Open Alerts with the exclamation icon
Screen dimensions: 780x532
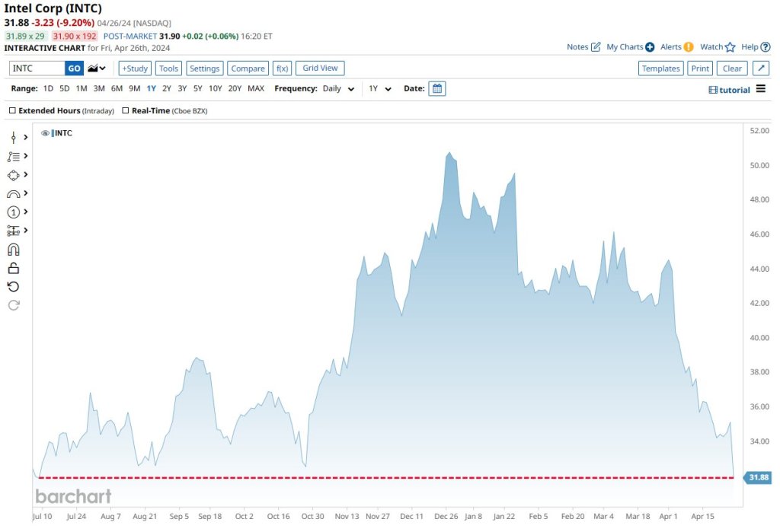tap(688, 47)
